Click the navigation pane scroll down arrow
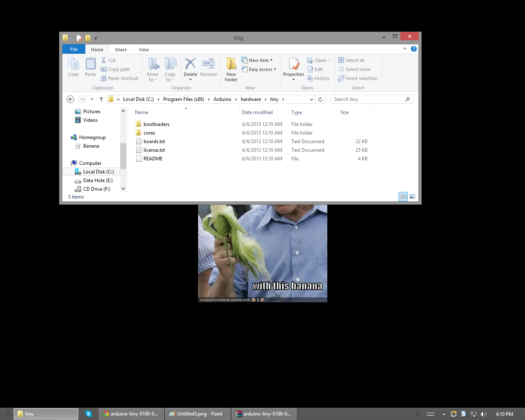Screen dimensions: 525x420 (123, 189)
